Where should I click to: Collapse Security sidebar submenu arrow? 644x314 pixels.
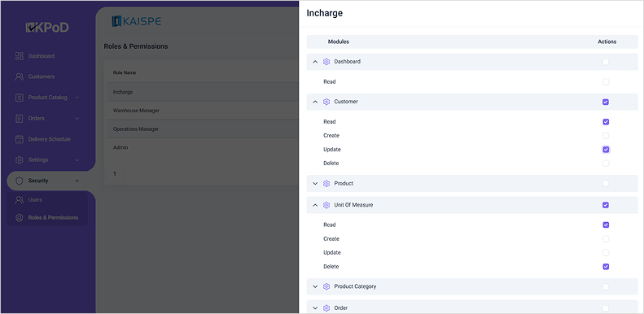click(x=77, y=181)
